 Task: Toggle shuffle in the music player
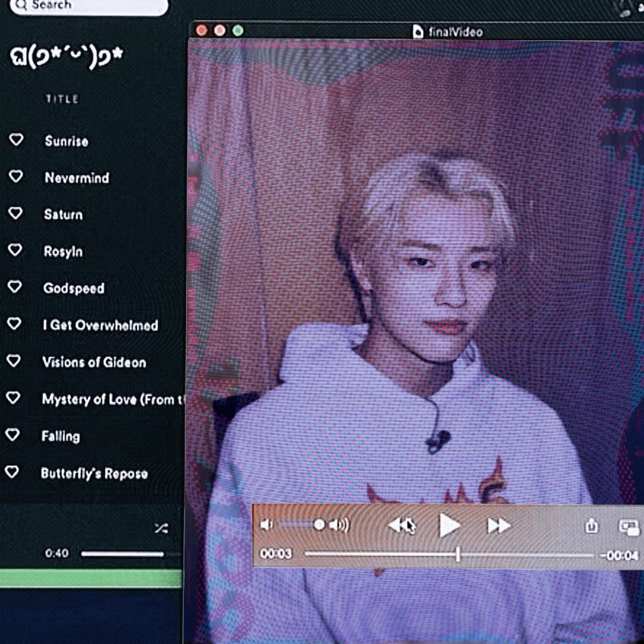161,528
